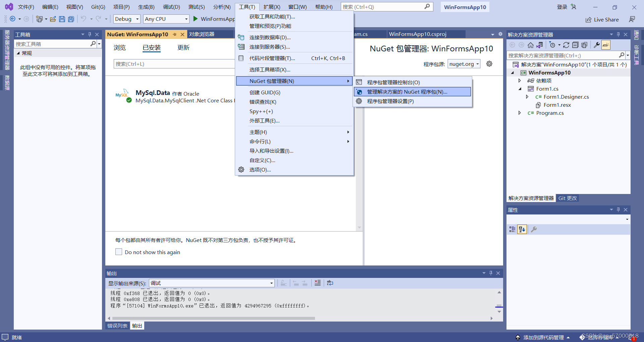Click the new project icon in toolbar
Image resolution: width=644 pixels, height=342 pixels.
(39, 19)
